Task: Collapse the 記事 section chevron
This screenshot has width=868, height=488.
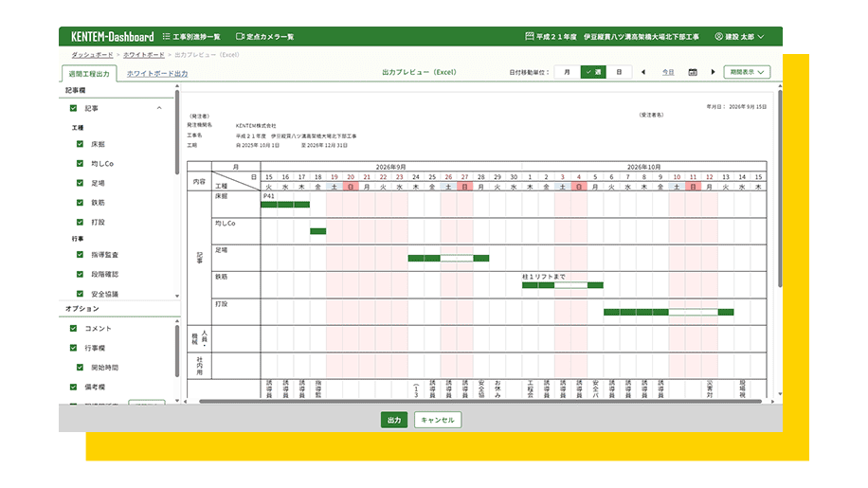Action: point(159,108)
